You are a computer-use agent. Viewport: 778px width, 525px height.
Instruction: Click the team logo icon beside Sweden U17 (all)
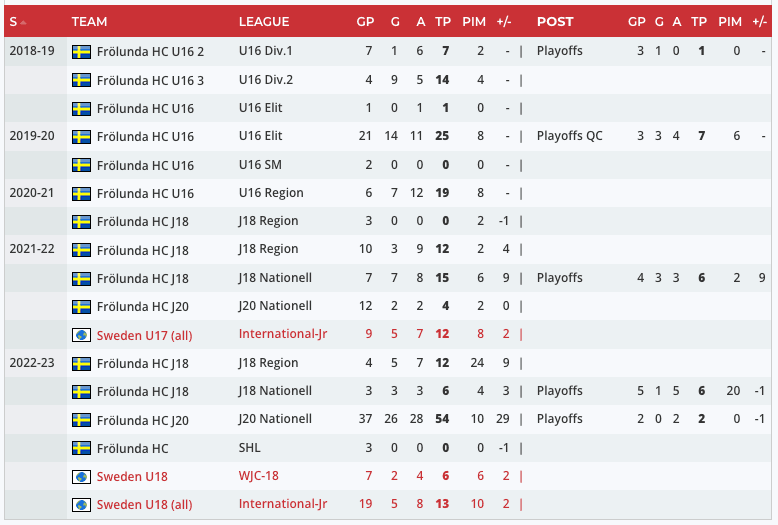[x=81, y=335]
